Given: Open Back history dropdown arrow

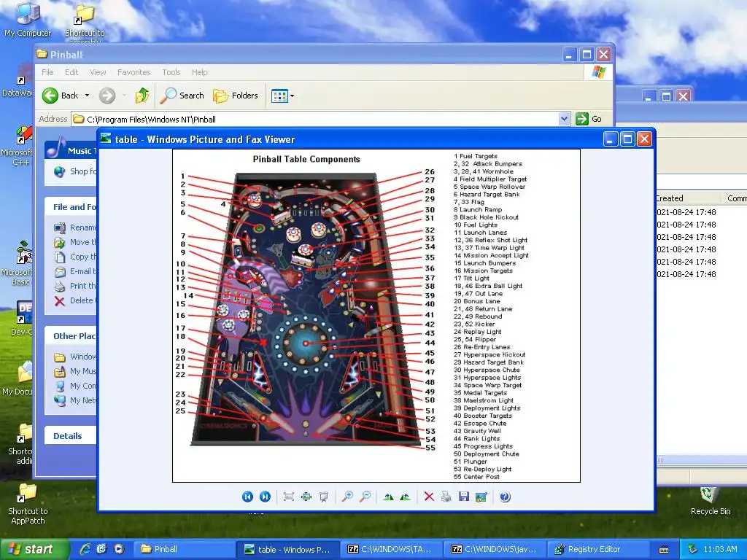Looking at the screenshot, I should [88, 96].
